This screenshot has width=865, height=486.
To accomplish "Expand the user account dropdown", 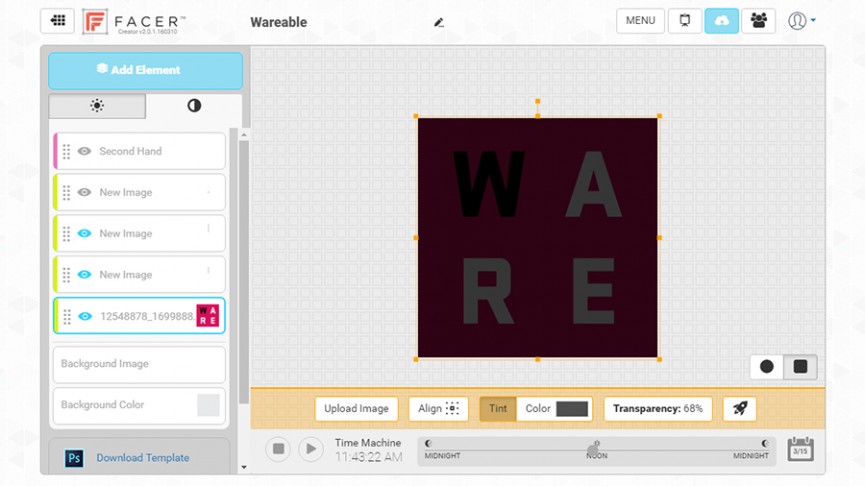I will 802,21.
